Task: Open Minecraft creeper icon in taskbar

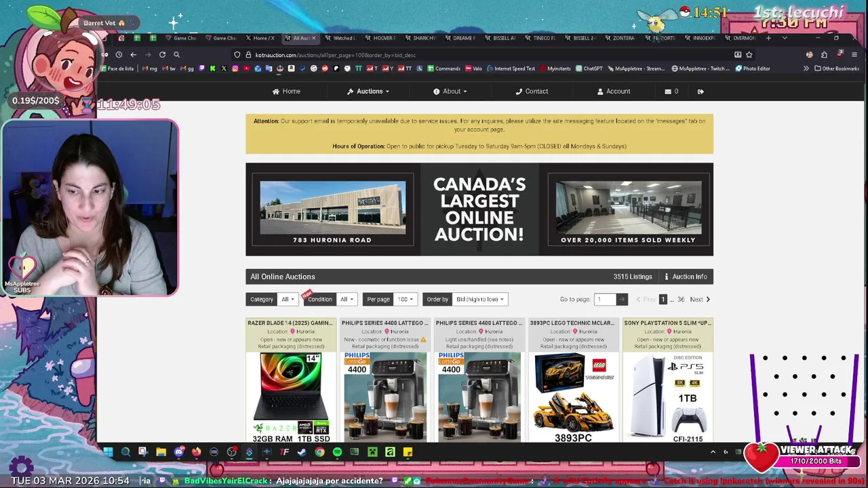Action: pos(372,452)
